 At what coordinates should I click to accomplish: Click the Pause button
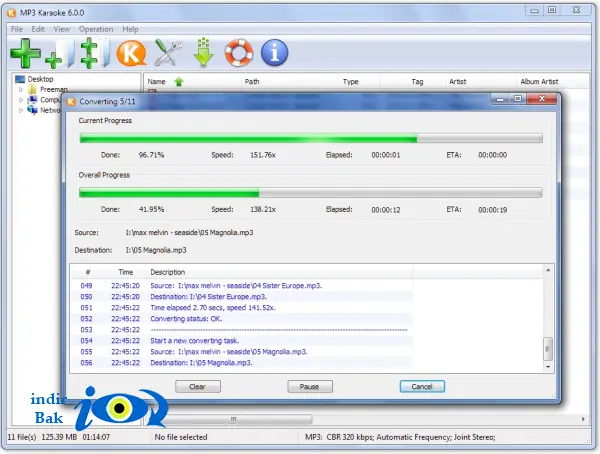pyautogui.click(x=310, y=387)
